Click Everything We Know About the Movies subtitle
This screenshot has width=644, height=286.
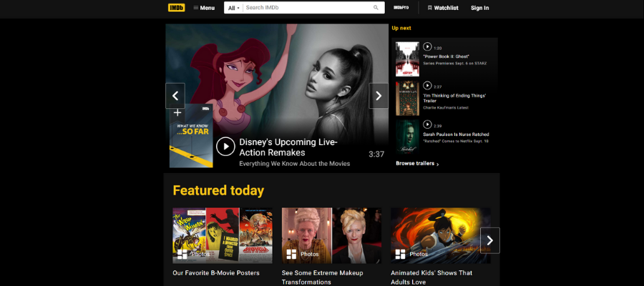[295, 164]
